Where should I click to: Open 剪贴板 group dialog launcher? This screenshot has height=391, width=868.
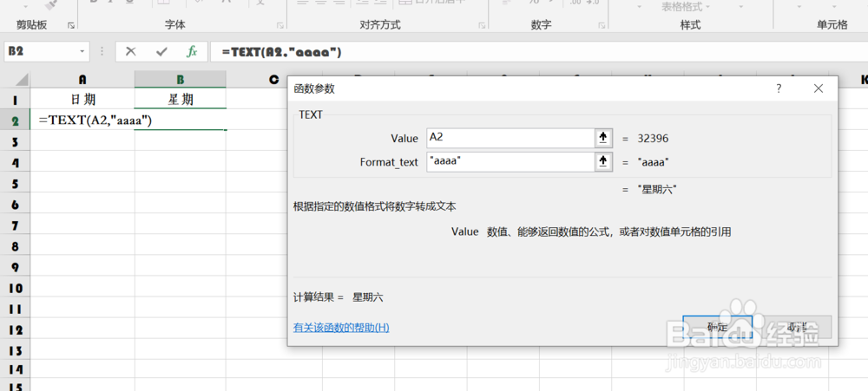[x=71, y=25]
